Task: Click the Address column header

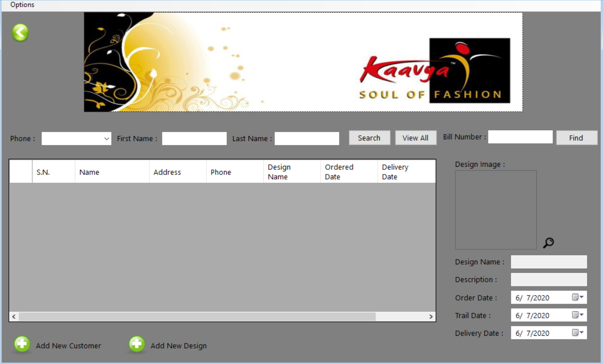Action: tap(178, 172)
